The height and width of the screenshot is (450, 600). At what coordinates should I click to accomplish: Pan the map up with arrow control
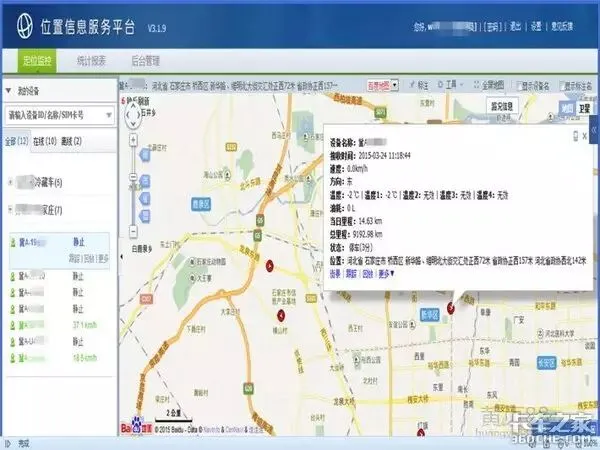coord(132,104)
